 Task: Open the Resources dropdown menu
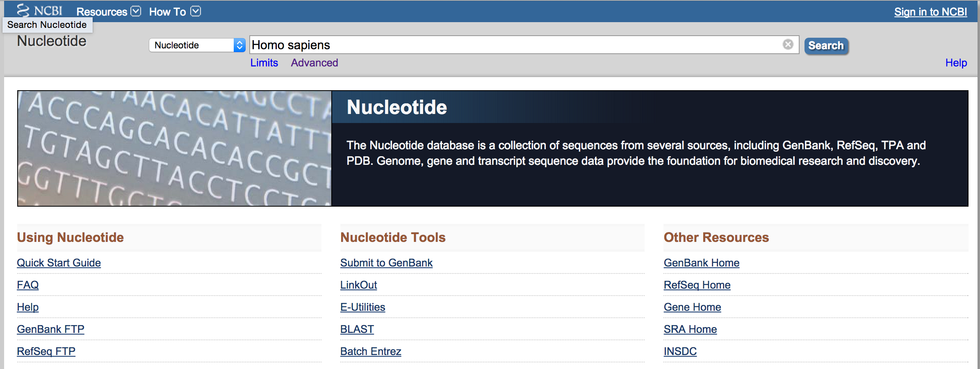[x=109, y=11]
